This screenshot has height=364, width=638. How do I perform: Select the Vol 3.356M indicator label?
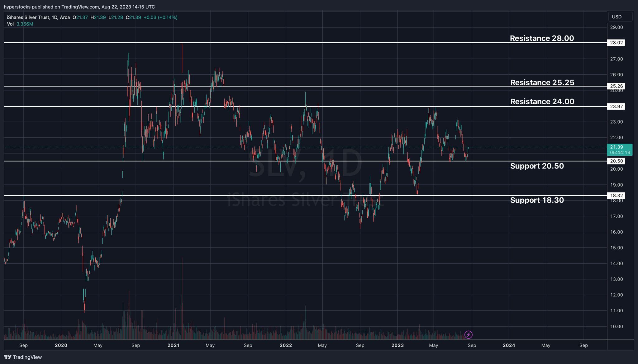coord(20,24)
